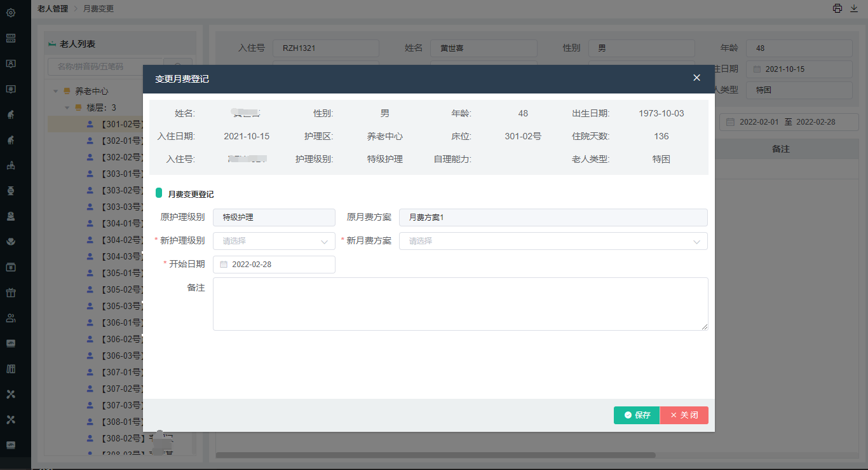Collapse the 楼层: 3 tree node arrow
Screen dimensions: 868x470
click(x=67, y=107)
